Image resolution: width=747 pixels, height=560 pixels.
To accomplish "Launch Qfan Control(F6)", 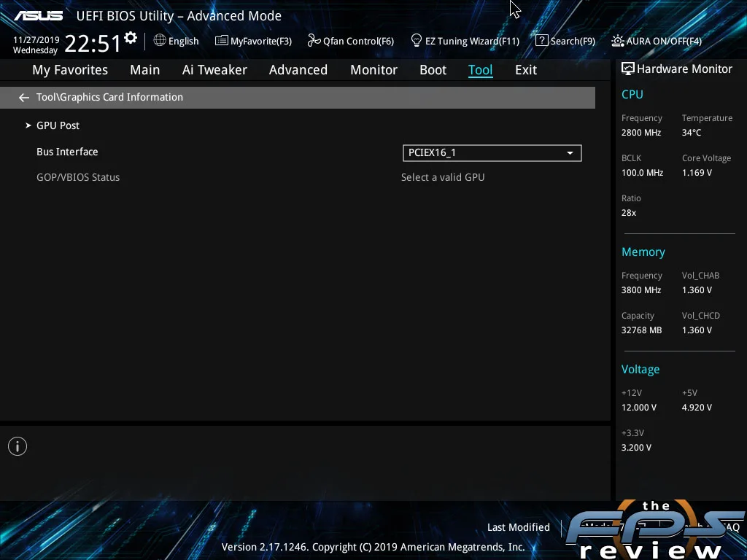I will click(x=358, y=42).
